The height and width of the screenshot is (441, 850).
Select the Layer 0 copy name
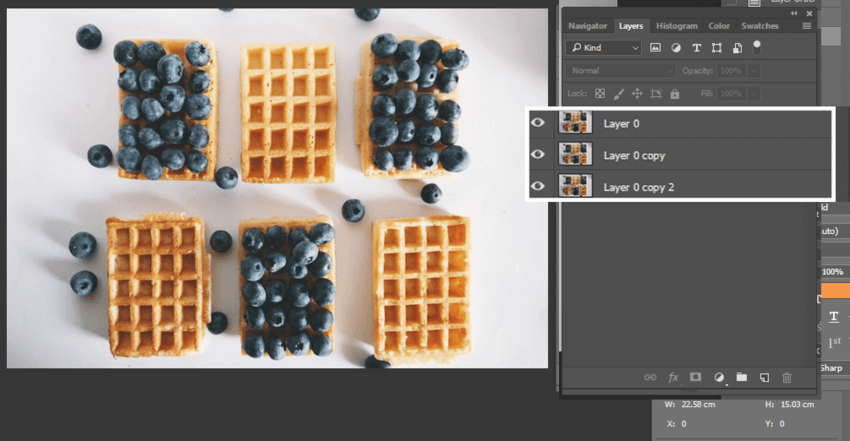tap(634, 155)
